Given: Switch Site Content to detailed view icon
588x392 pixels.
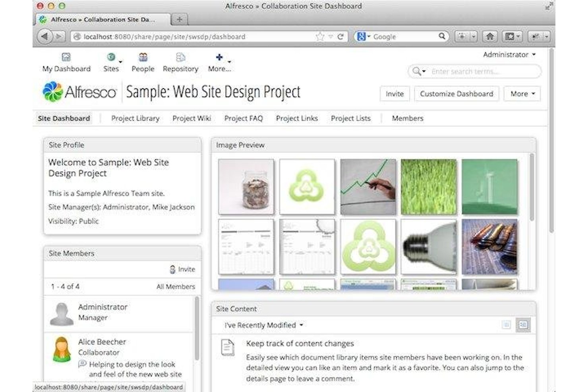Looking at the screenshot, I should pos(523,325).
